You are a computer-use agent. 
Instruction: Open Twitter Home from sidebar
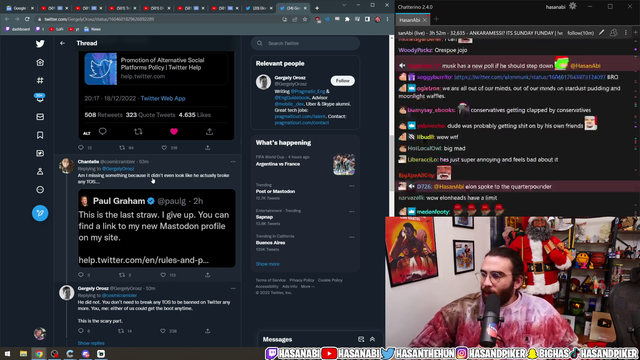click(x=40, y=62)
